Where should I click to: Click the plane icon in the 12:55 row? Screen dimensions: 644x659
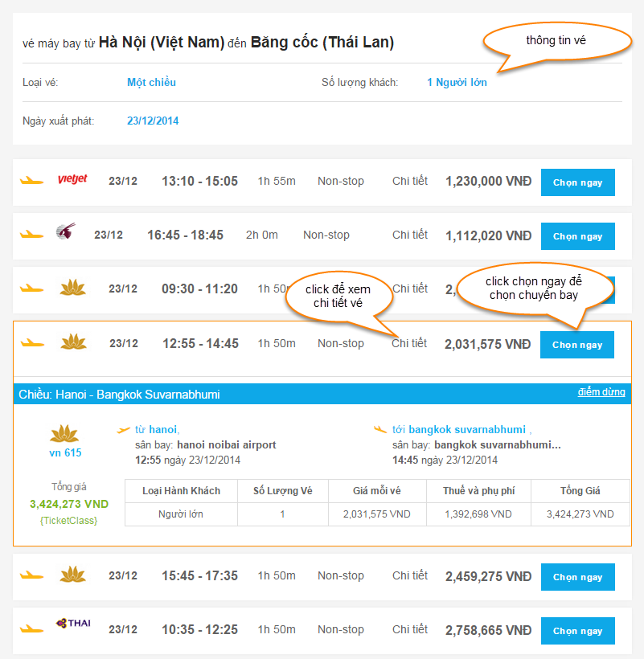coord(32,343)
